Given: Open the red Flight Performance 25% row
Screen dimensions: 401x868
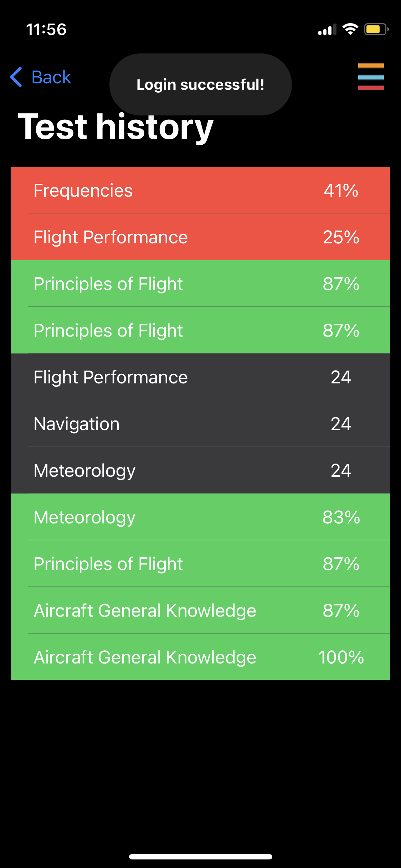Looking at the screenshot, I should (200, 237).
